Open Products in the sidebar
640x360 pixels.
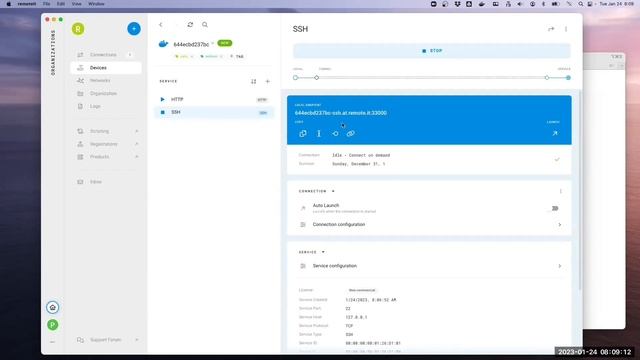pyautogui.click(x=106, y=157)
